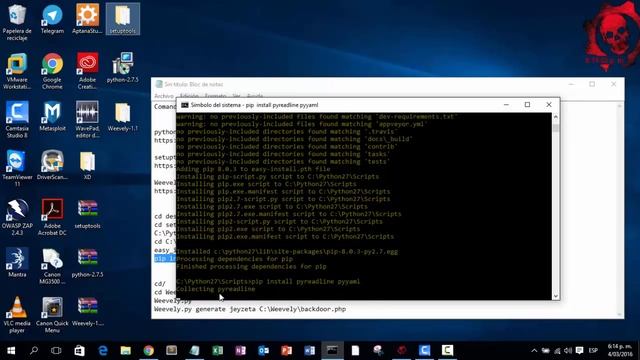
Task: Open Word from the taskbar
Action: 309,350
